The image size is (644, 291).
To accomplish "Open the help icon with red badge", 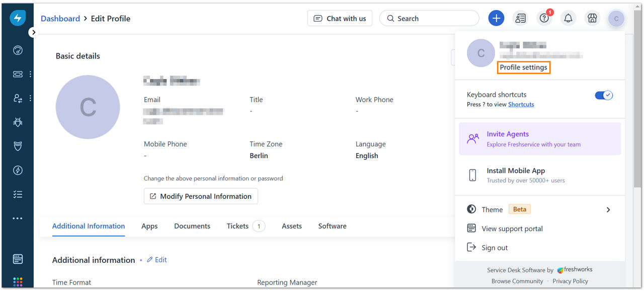I will click(544, 19).
